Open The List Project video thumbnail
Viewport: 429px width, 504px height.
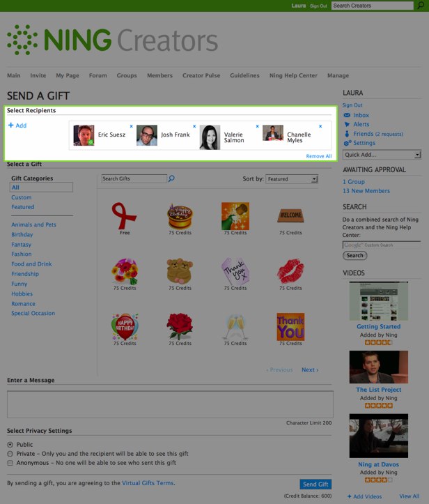(x=379, y=367)
